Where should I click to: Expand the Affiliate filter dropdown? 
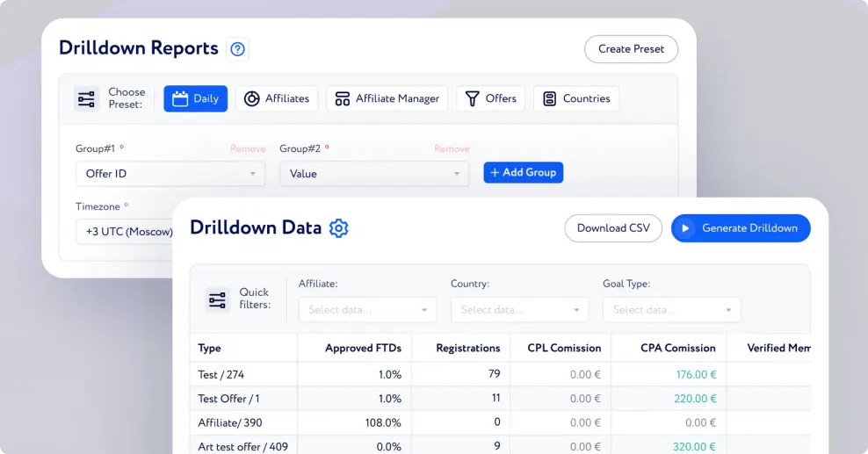(367, 310)
